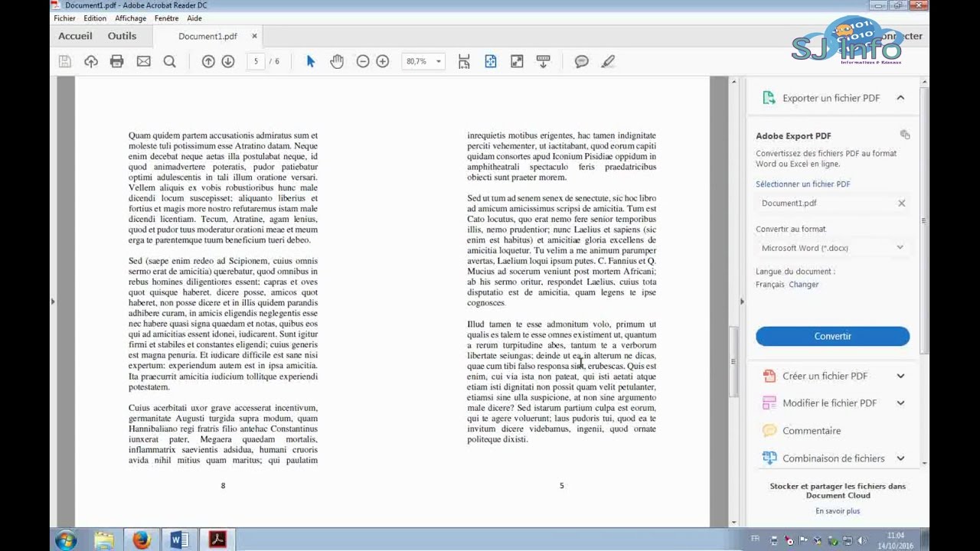The height and width of the screenshot is (551, 980).
Task: Click the volume speaker tray icon
Action: pos(862,541)
